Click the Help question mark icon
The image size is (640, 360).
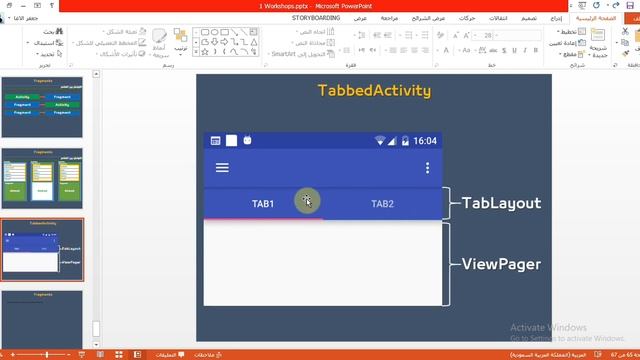point(51,5)
